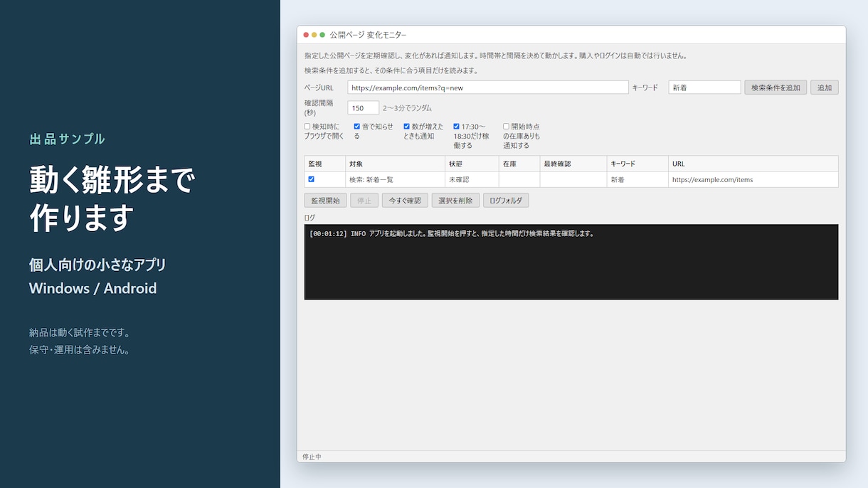
Task: Click the 追加 button next to 検索条件を追加
Action: [x=825, y=87]
